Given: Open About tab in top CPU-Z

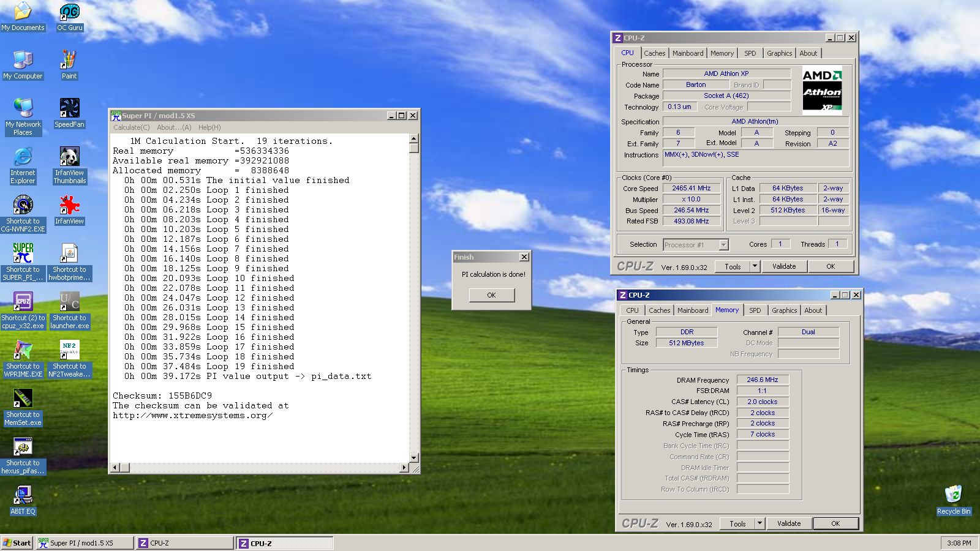Looking at the screenshot, I should point(809,53).
